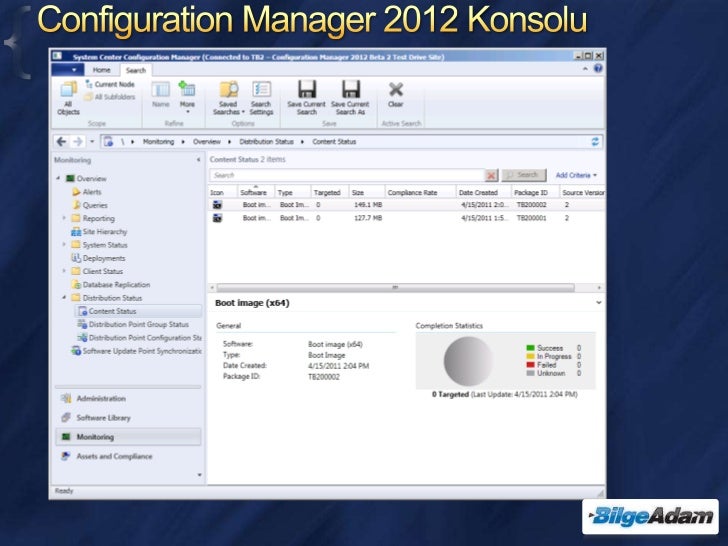The image size is (728, 546).
Task: Collapse the Monitoring navigation pane
Action: point(199,160)
